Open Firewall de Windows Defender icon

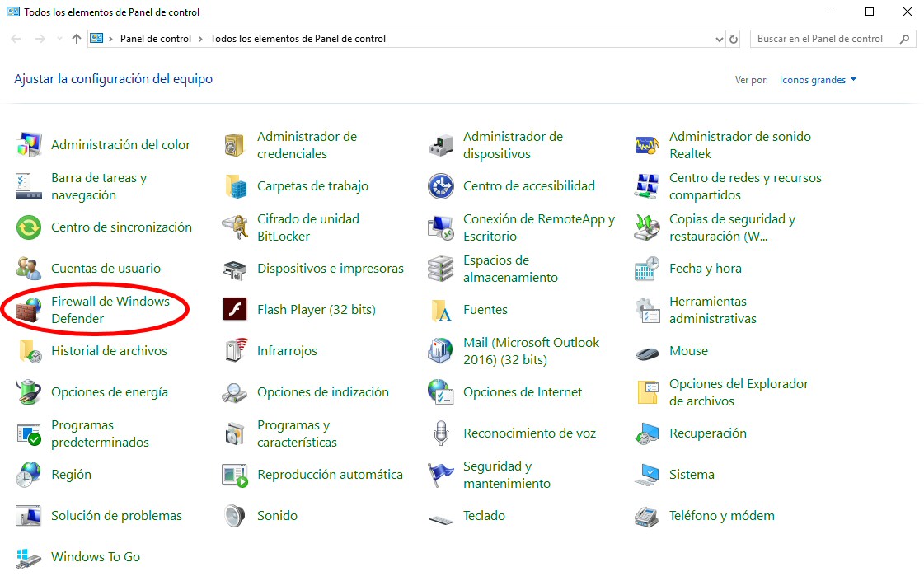pyautogui.click(x=29, y=311)
